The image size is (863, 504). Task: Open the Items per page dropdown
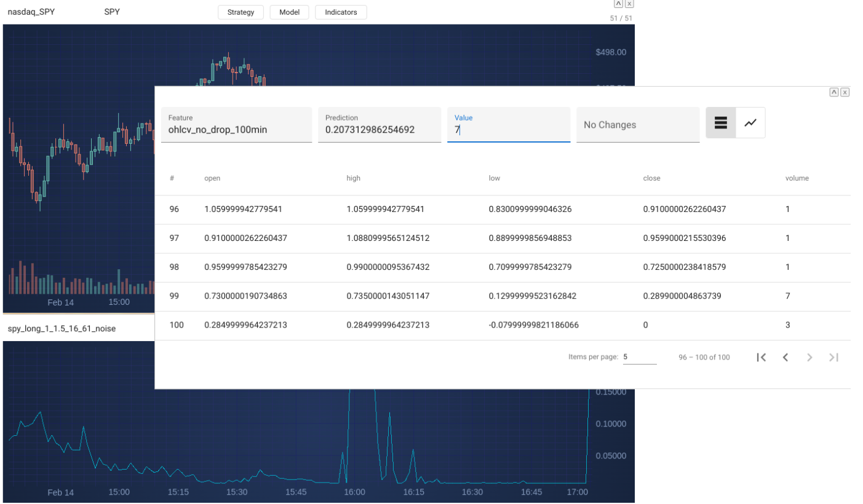[639, 357]
